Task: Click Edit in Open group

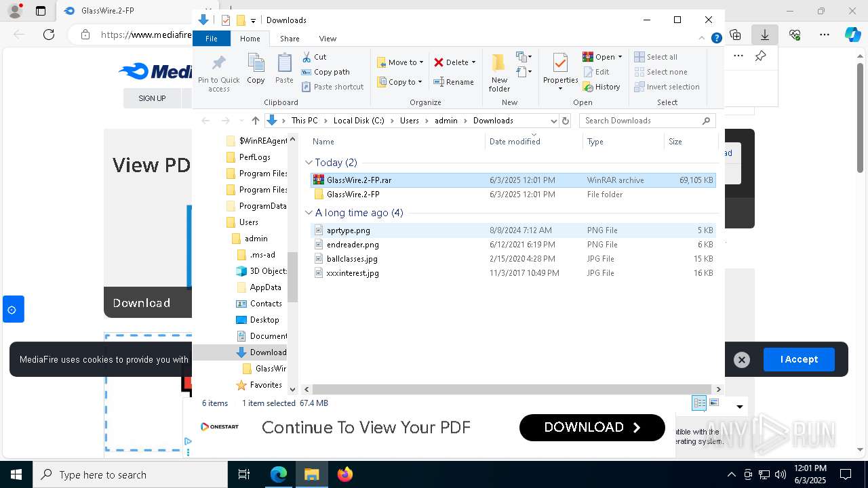Action: (x=596, y=72)
